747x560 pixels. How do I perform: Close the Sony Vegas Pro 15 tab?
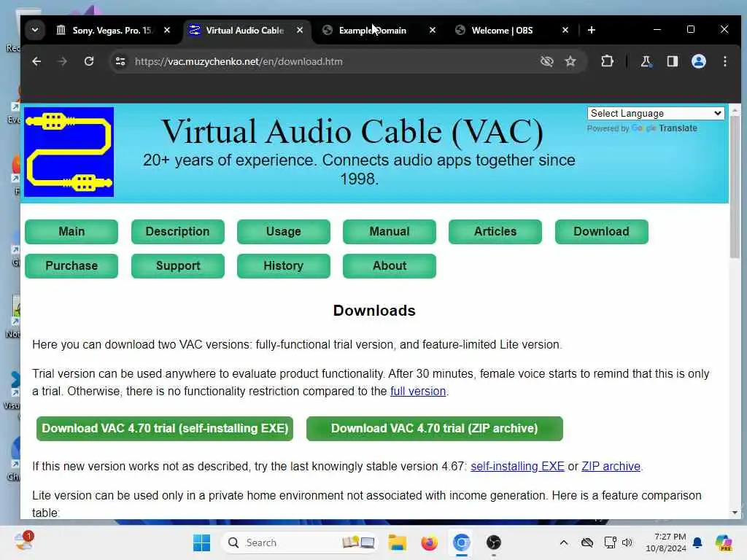pos(167,30)
